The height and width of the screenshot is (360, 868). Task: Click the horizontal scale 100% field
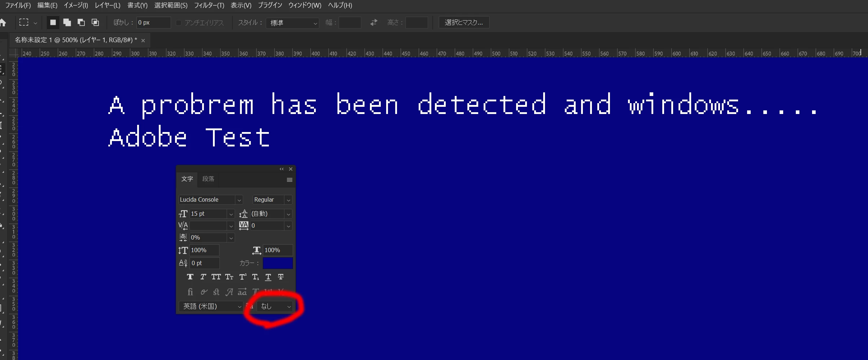click(278, 250)
